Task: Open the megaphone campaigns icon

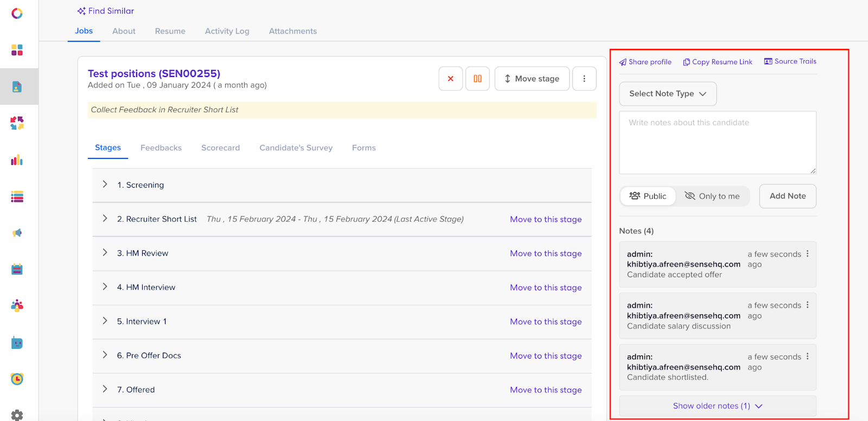Action: tap(17, 233)
